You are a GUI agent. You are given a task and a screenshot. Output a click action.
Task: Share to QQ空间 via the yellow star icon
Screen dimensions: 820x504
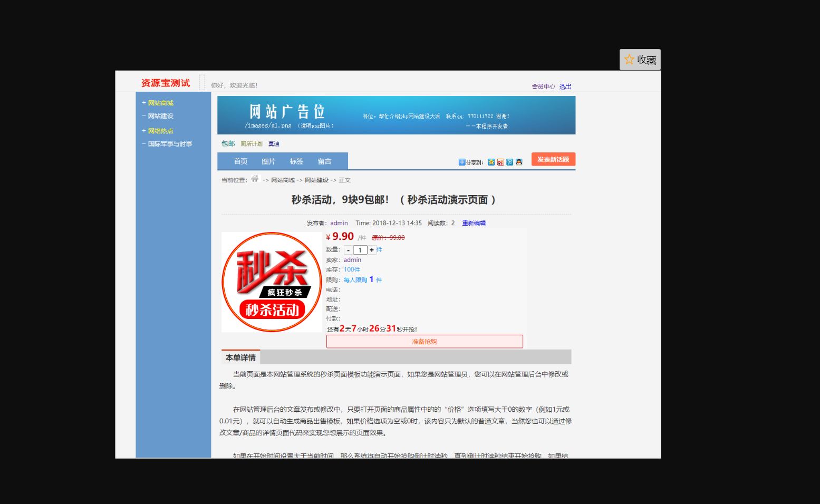click(491, 162)
